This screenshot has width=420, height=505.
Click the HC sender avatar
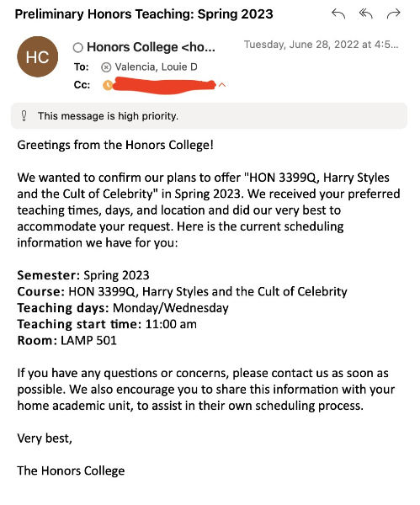(x=37, y=56)
